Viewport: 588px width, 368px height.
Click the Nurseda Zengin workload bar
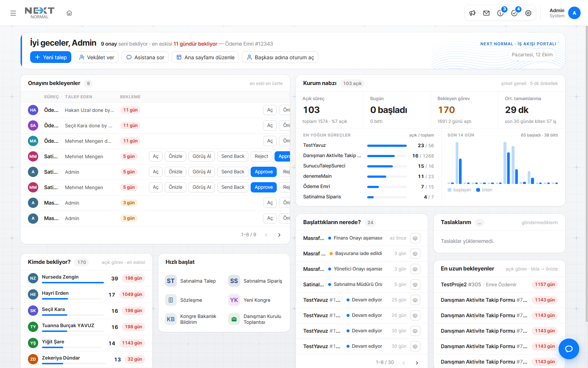click(x=73, y=283)
